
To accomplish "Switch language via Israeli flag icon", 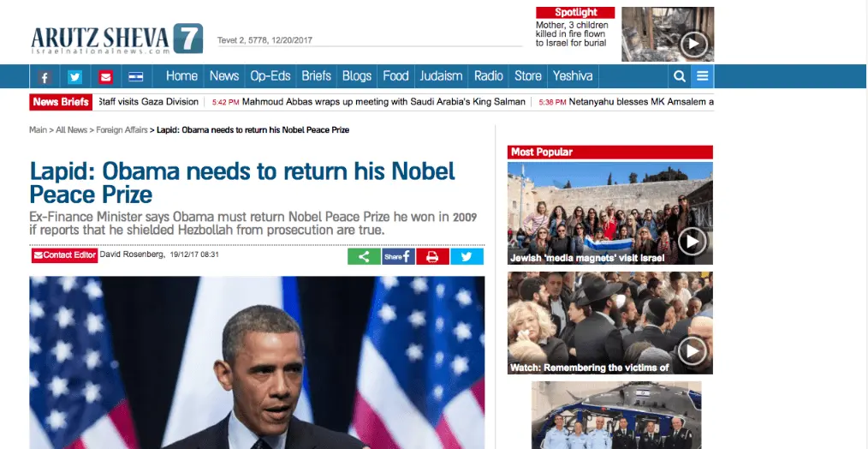I will coord(135,77).
